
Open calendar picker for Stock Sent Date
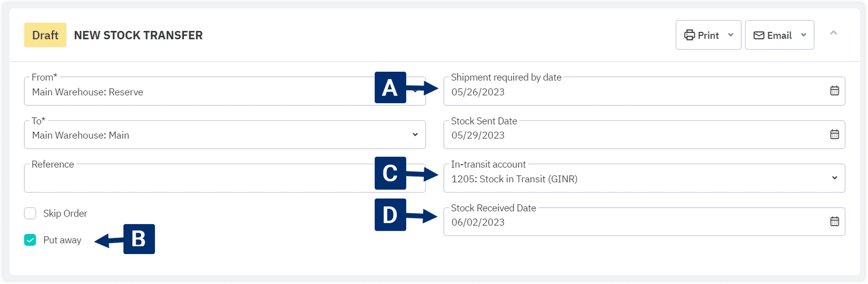(x=834, y=134)
